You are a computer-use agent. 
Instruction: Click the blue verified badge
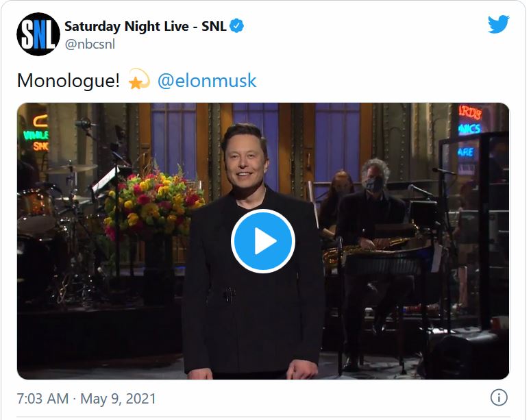(238, 27)
